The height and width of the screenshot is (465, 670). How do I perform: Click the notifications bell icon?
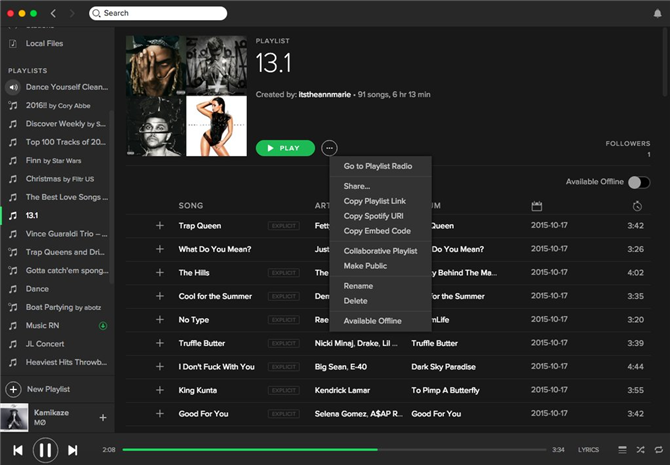tap(657, 13)
